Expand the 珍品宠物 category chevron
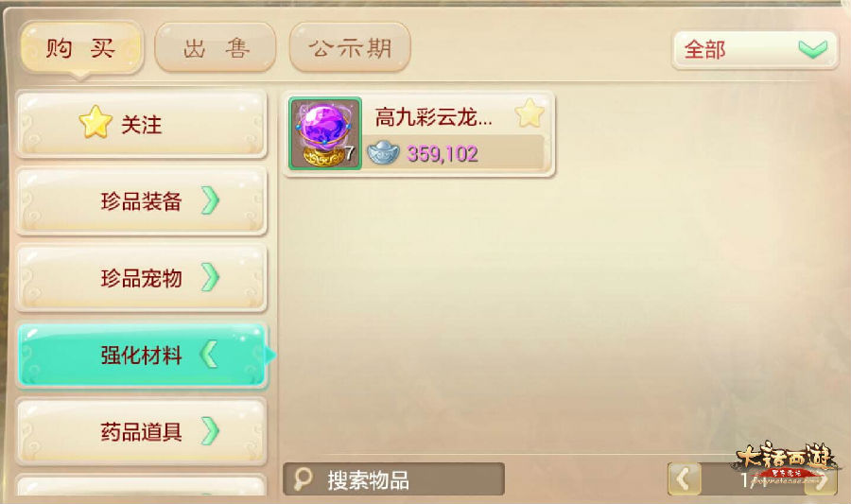The width and height of the screenshot is (851, 504). coord(210,277)
